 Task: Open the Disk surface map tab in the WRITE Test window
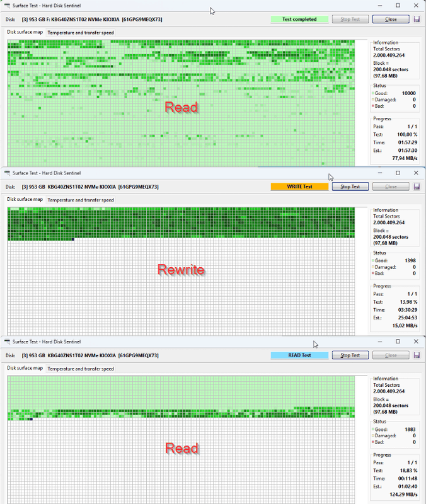(x=25, y=199)
